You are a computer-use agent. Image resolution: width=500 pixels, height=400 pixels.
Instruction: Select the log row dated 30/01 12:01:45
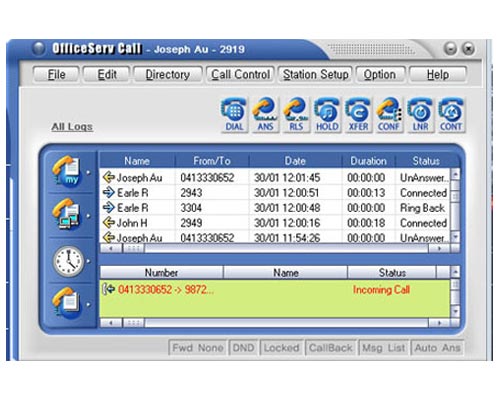(x=275, y=177)
